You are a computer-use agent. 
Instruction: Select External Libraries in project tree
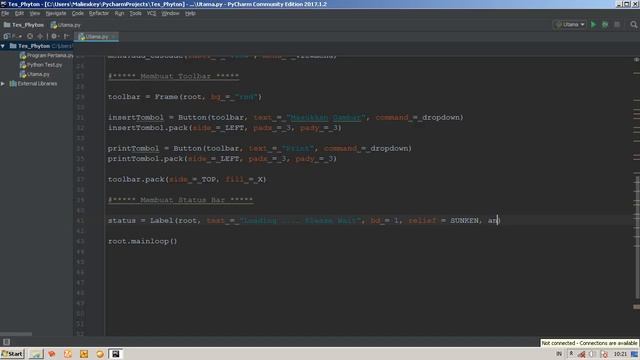37,84
